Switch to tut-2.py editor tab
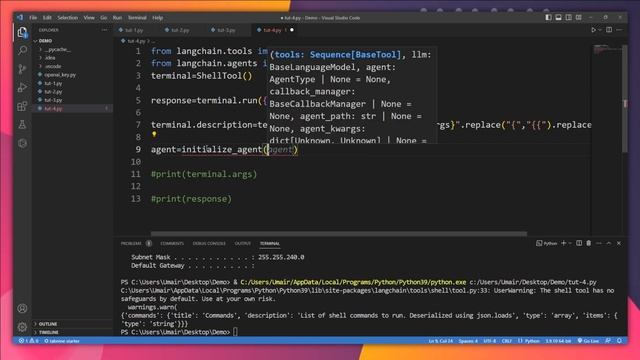640x360 pixels. (180, 30)
